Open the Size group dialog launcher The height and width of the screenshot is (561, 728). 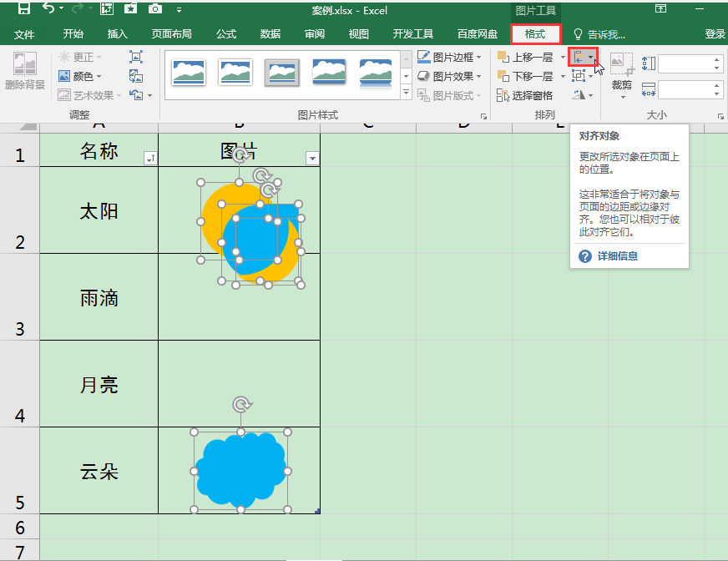point(720,116)
